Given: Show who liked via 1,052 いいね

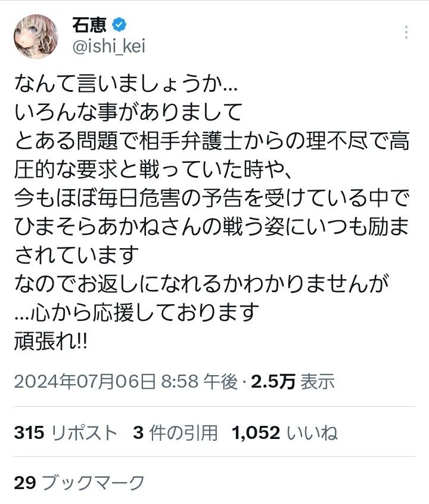Looking at the screenshot, I should click(284, 432).
